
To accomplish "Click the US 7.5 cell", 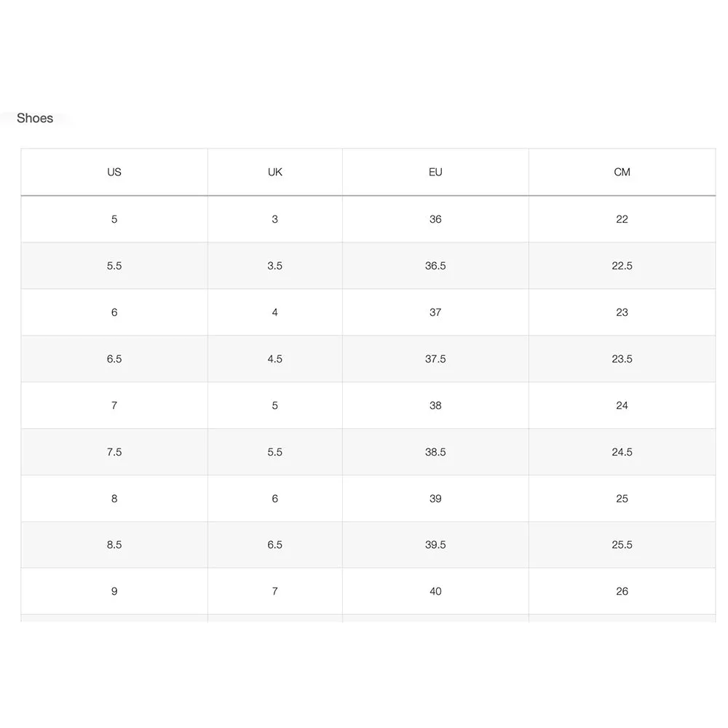I will pos(114,452).
